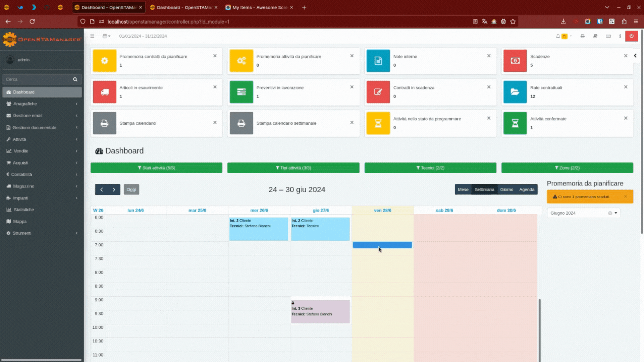Viewport: 644px width, 362px height.
Task: Click the hamburger sidebar toggle icon
Action: point(92,36)
